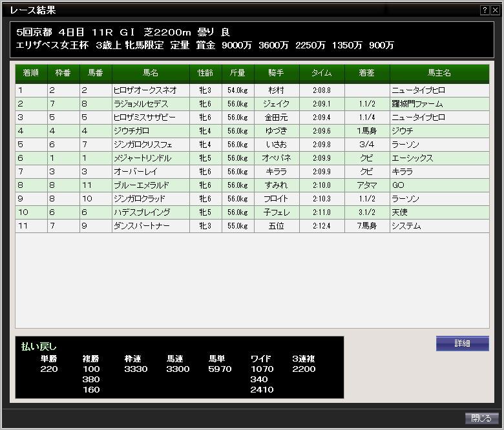Image resolution: width=504 pixels, height=430 pixels.
Task: Click jockey 杉村 cell
Action: point(277,90)
